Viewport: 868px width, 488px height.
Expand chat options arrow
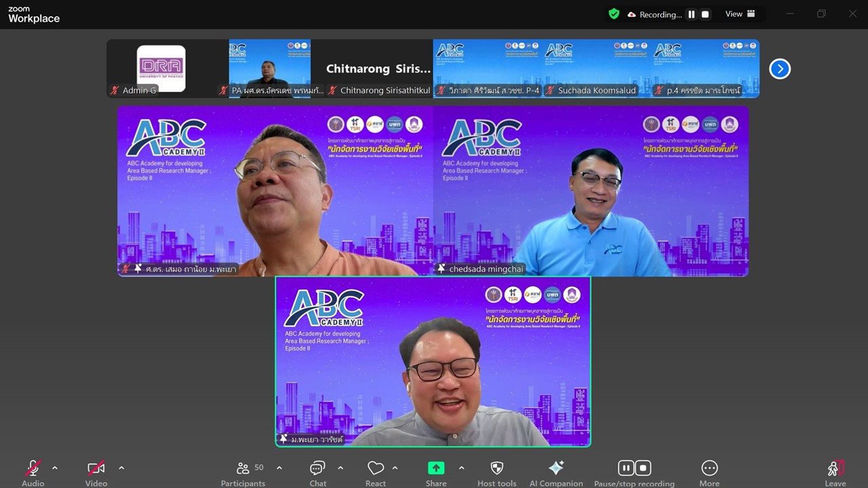340,468
